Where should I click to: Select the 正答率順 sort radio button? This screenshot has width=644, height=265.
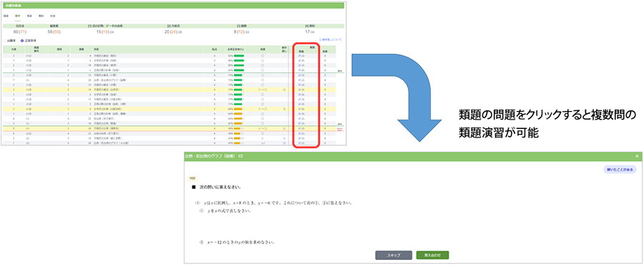[x=21, y=41]
